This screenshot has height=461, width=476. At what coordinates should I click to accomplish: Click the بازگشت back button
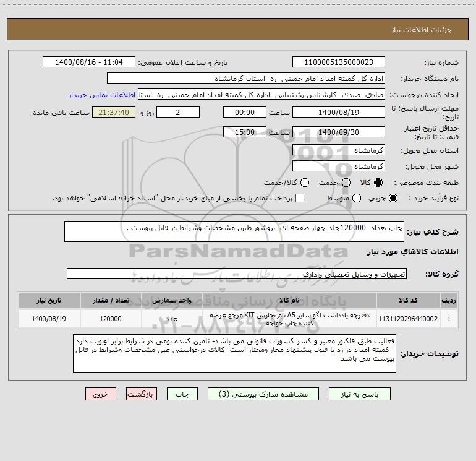point(142,394)
